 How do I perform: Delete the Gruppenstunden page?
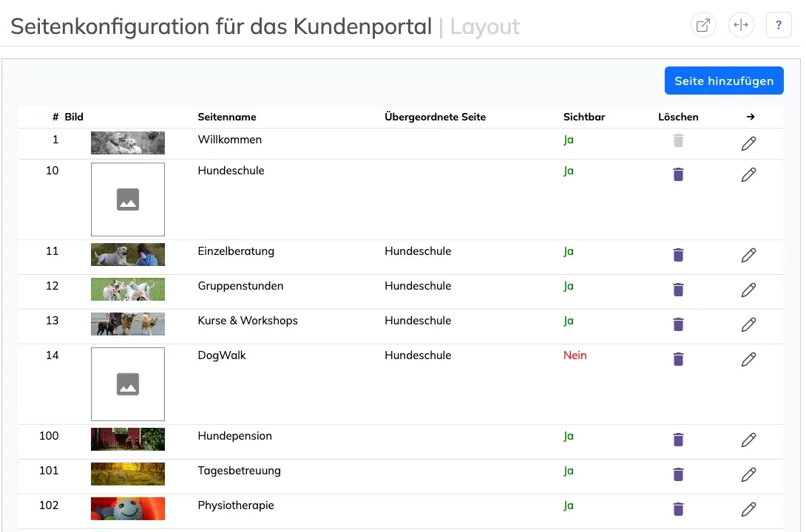tap(678, 290)
